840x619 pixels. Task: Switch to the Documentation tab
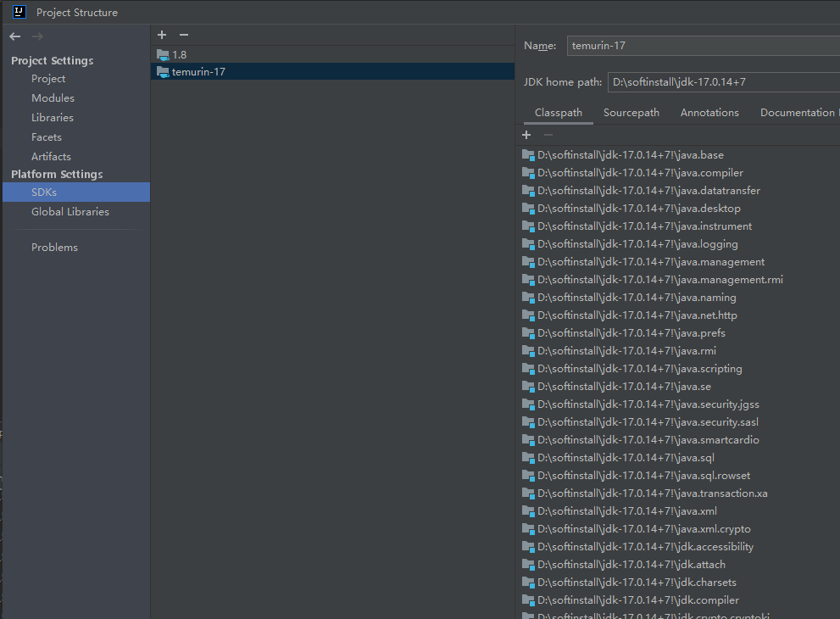click(x=797, y=113)
